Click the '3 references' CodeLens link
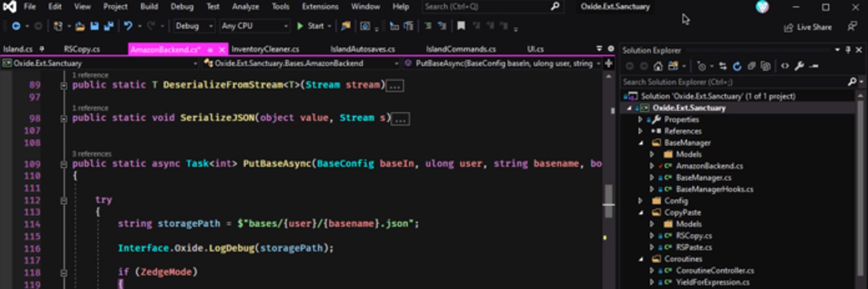 [x=92, y=153]
